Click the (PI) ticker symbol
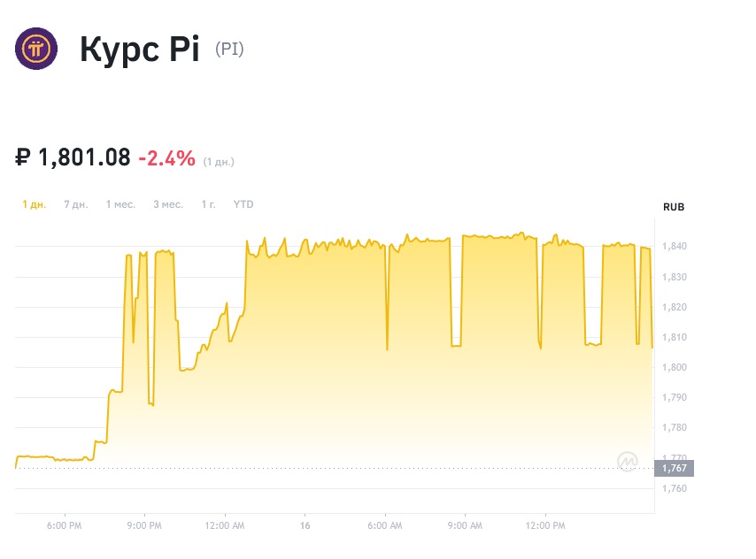Image resolution: width=756 pixels, height=559 pixels. tap(229, 50)
